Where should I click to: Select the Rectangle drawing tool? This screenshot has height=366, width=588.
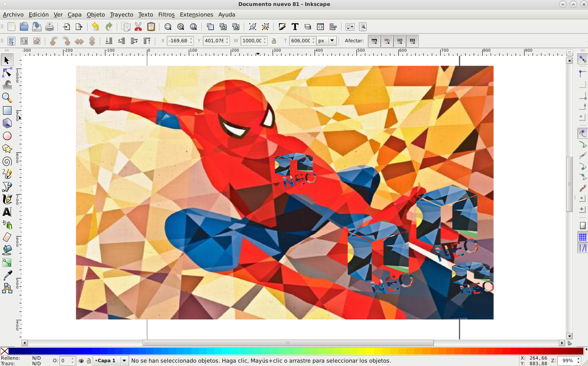tap(7, 110)
